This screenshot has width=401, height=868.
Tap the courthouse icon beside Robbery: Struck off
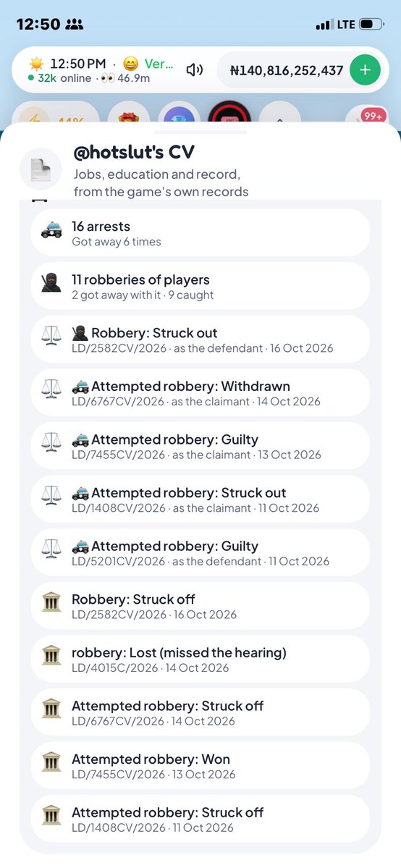[x=51, y=602]
